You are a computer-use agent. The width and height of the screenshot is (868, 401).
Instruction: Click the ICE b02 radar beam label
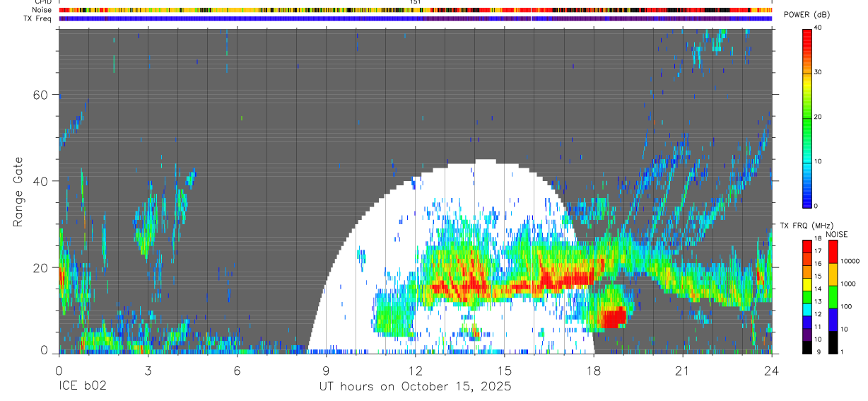click(x=84, y=386)
